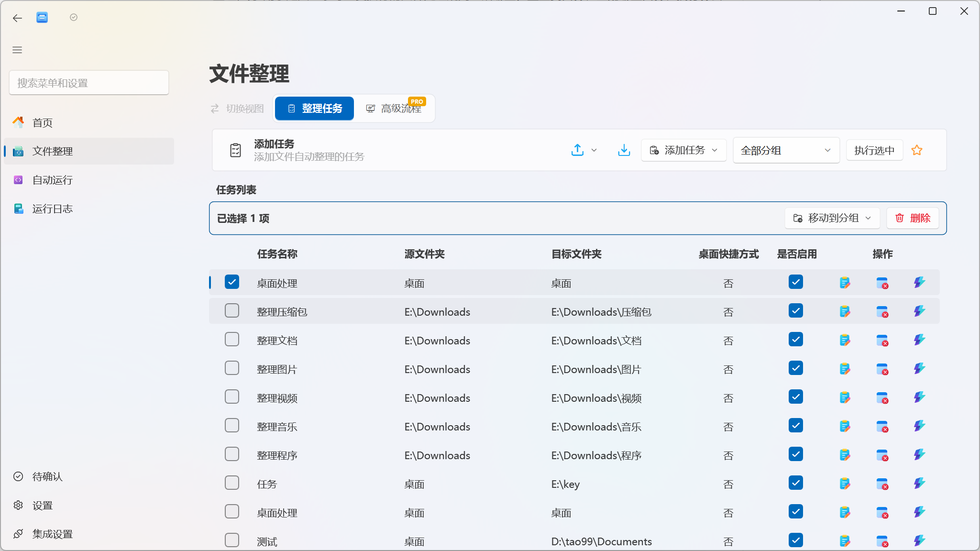980x551 pixels.
Task: Click the 搜索菜单和设置 search field
Action: [x=89, y=83]
